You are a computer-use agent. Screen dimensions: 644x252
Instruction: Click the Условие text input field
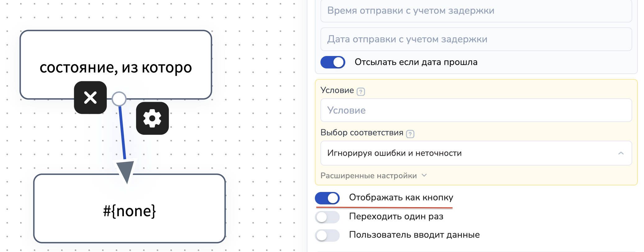click(x=476, y=110)
